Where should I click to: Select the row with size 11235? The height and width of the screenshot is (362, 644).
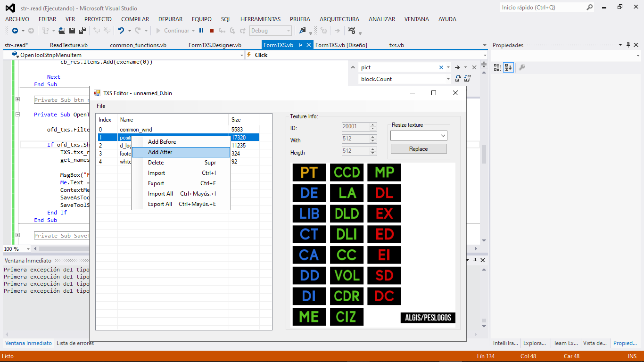click(x=178, y=145)
